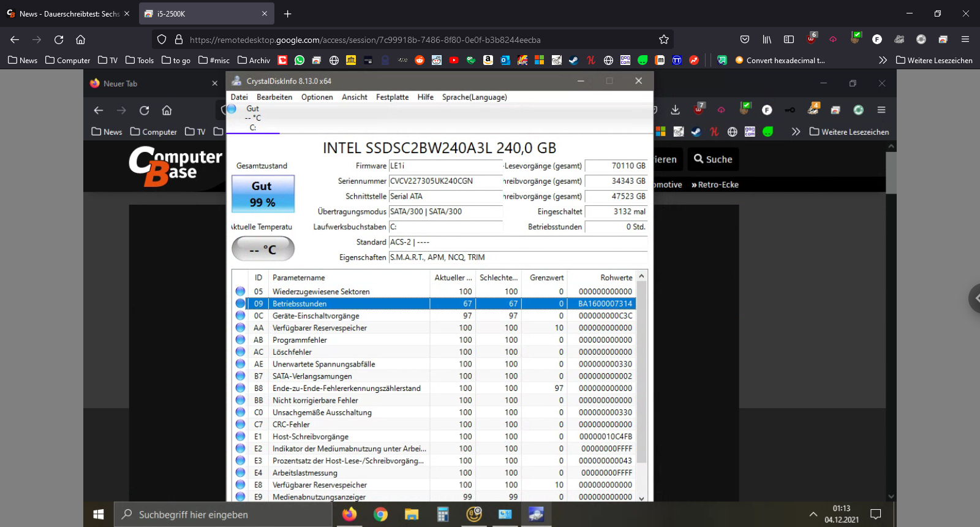980x527 pixels.
Task: Open Convert hexadecimal bookmark
Action: pyautogui.click(x=780, y=60)
